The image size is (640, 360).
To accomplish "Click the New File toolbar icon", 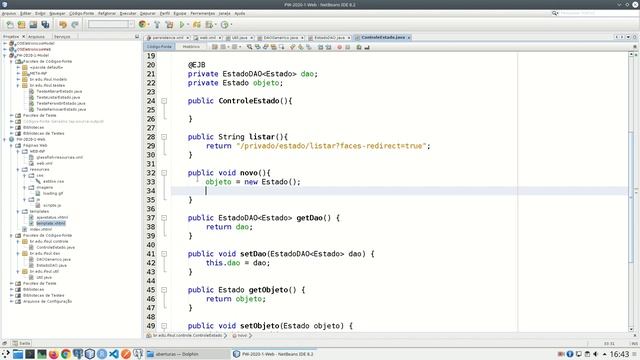I will tap(9, 25).
